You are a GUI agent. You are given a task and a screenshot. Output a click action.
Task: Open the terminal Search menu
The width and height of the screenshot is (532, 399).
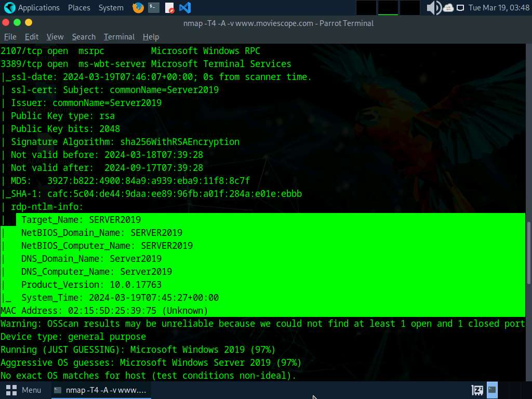(84, 37)
